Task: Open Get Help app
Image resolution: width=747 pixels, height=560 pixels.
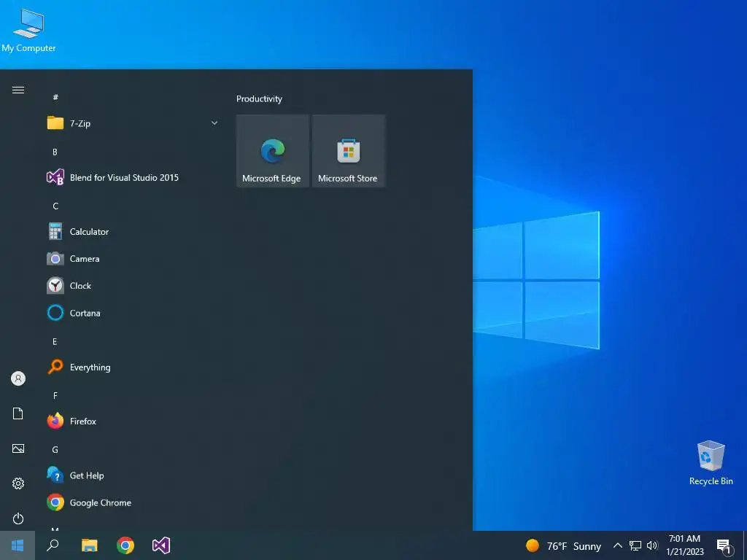Action: coord(132,475)
